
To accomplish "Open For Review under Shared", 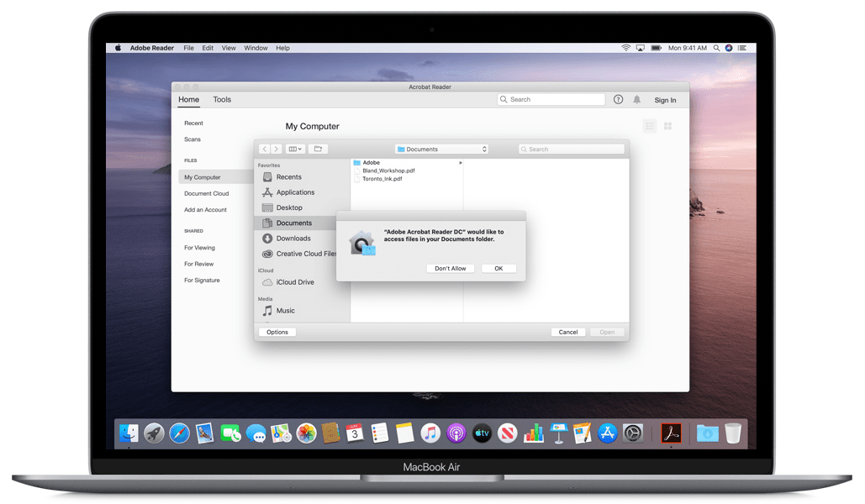I will [198, 264].
